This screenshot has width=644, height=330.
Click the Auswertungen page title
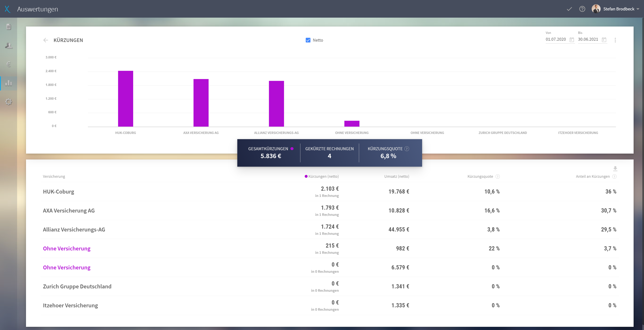pyautogui.click(x=38, y=9)
